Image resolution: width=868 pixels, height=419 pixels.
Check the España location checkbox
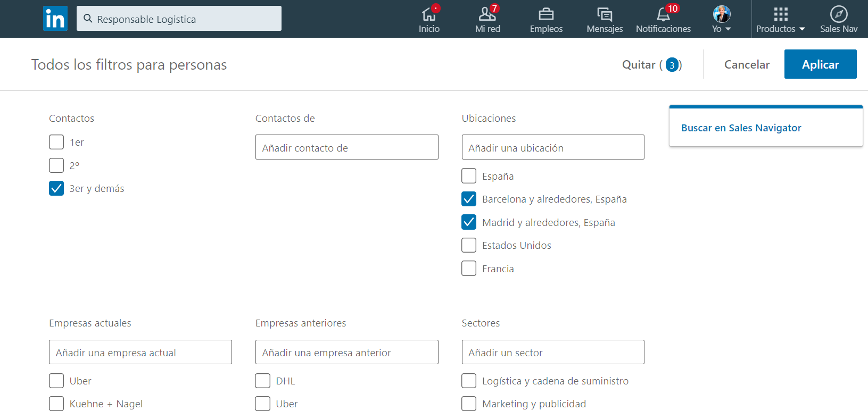coord(469,175)
